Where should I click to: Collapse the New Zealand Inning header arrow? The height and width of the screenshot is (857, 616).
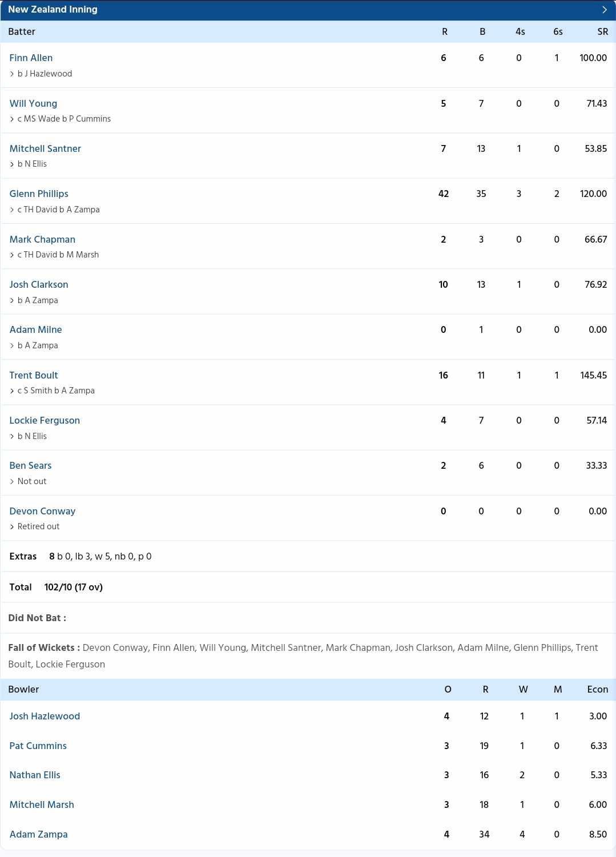click(604, 10)
